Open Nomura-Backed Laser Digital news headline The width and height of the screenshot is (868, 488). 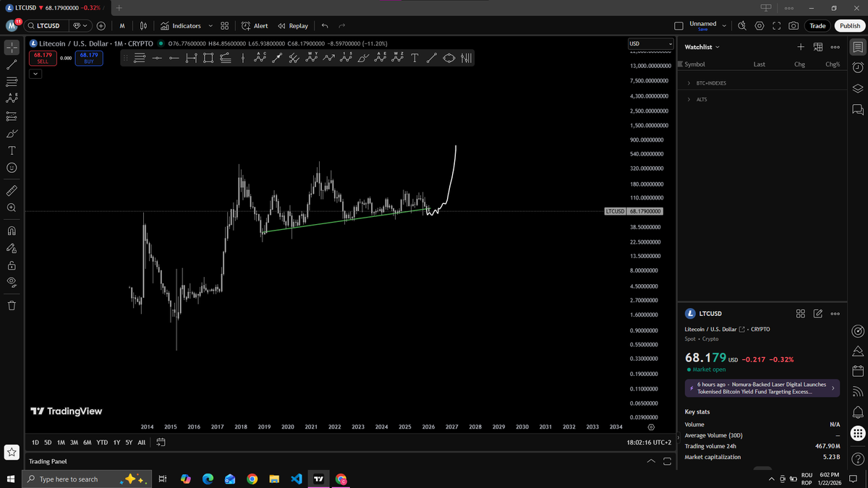762,388
